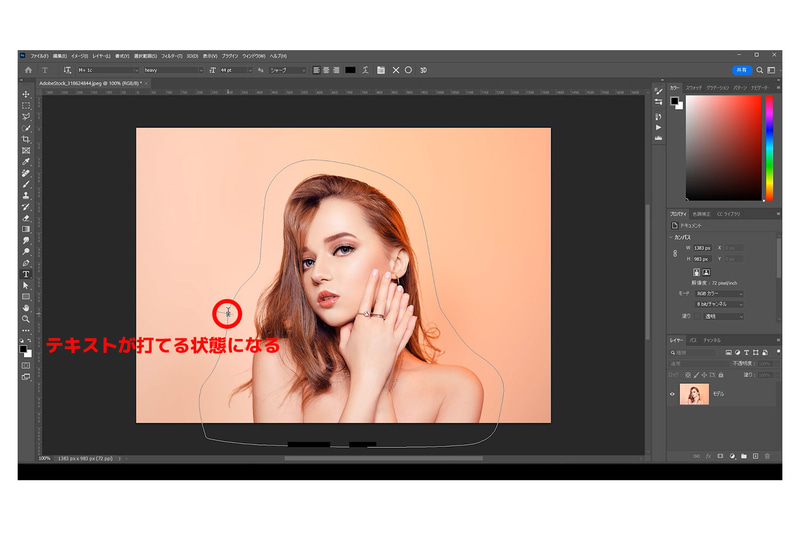This screenshot has height=533, width=800.
Task: Click the foreground color in Color panel
Action: click(x=674, y=100)
